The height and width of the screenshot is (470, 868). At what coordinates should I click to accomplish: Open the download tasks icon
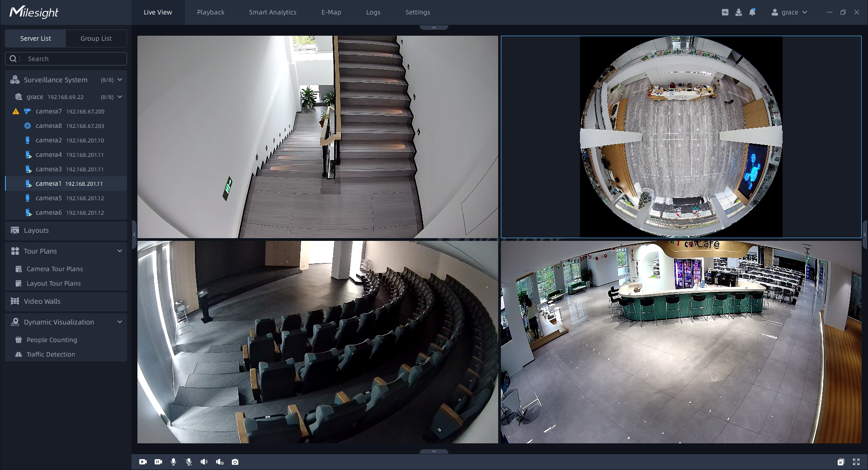click(x=739, y=12)
